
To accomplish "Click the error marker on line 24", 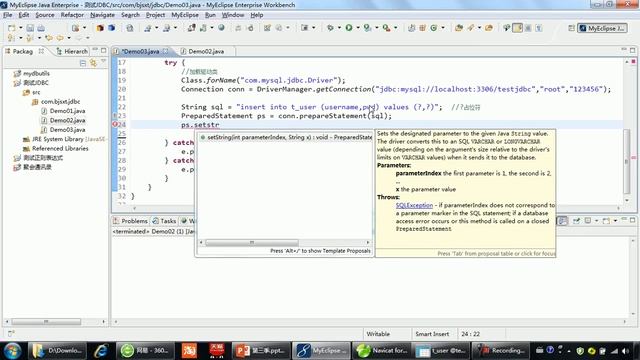I will coord(115,124).
